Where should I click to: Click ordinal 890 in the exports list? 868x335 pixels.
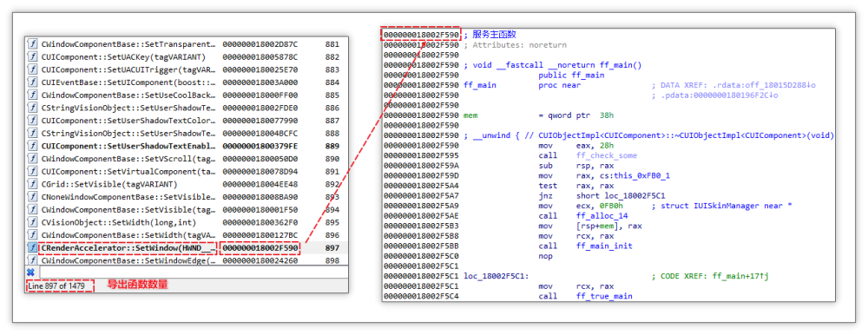332,159
